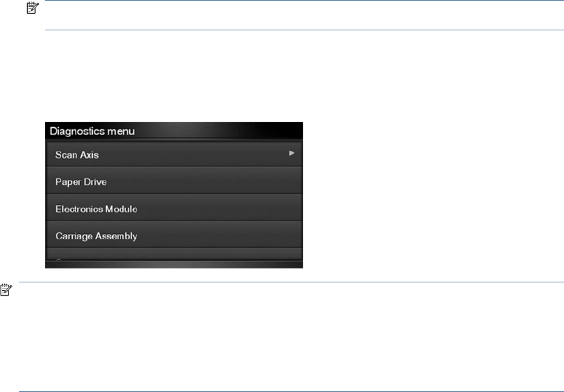Click the word Scan in the menu
The width and height of the screenshot is (564, 392).
tap(67, 155)
